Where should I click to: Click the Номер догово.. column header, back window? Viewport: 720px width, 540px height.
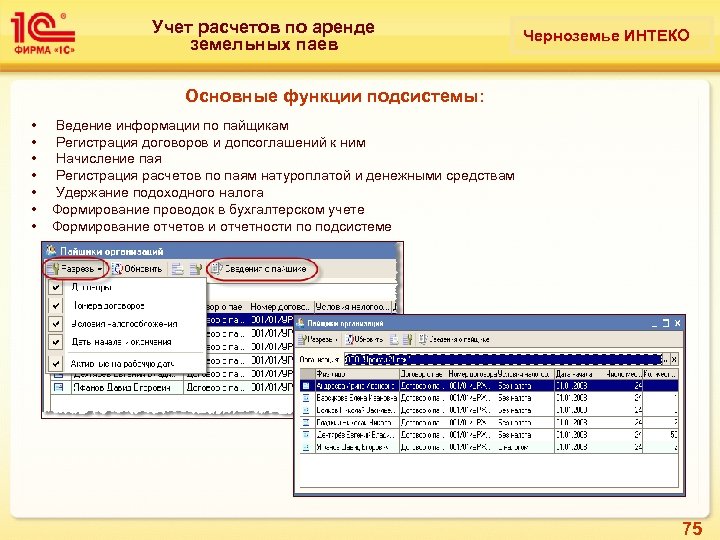pos(280,307)
